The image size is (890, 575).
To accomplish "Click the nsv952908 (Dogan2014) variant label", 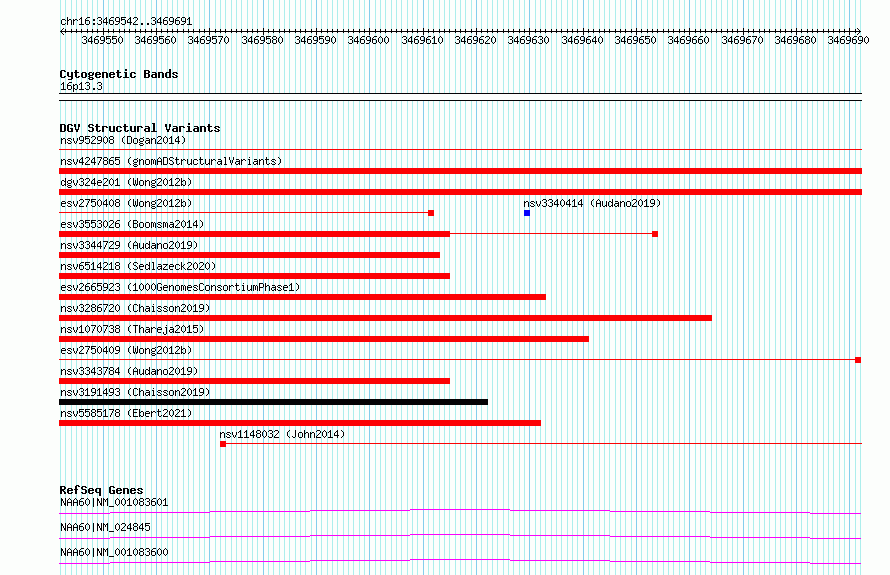I will 123,140.
